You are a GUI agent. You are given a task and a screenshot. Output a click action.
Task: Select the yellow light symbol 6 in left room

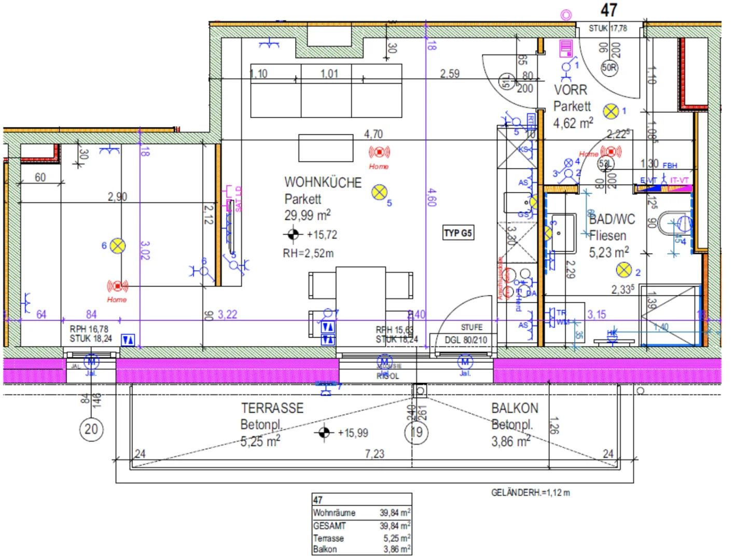tap(118, 245)
